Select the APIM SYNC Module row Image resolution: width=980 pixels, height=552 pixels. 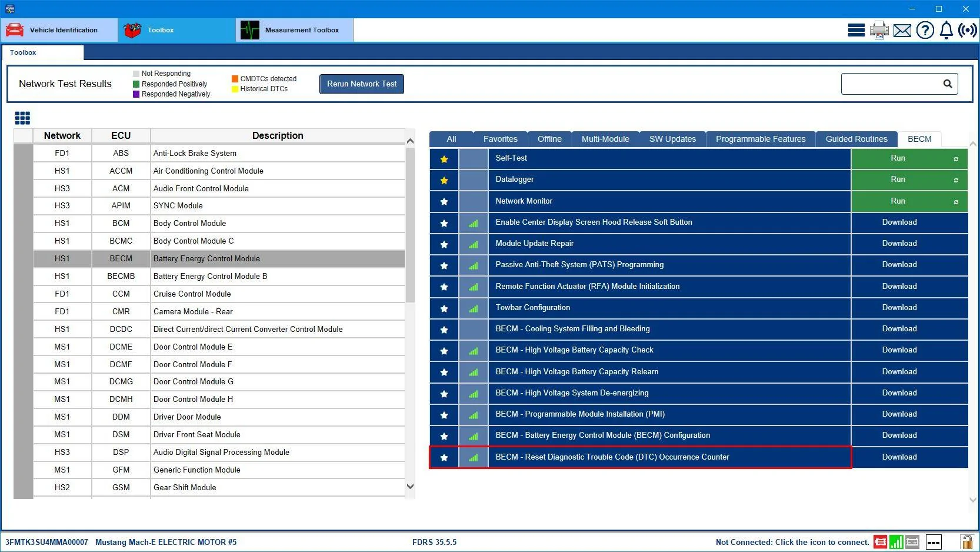pos(219,206)
